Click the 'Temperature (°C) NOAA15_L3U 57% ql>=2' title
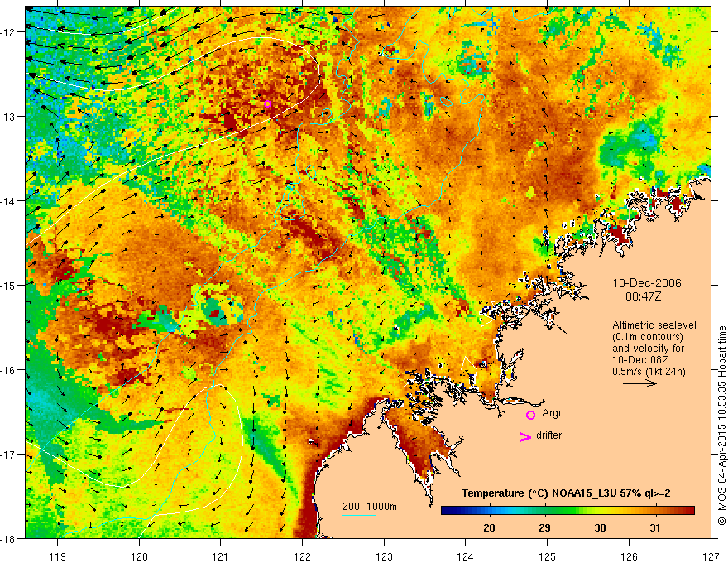Viewport: 728px width, 563px height. point(566,493)
